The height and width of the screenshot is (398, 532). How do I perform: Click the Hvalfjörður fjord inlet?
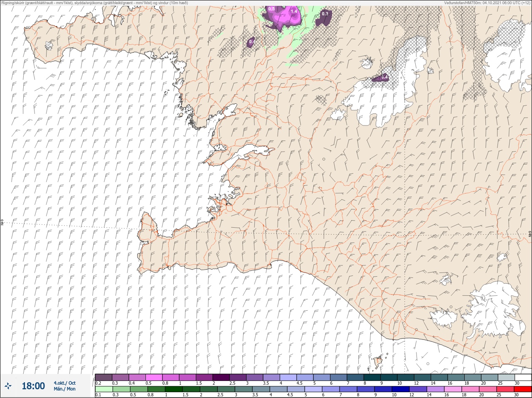click(x=249, y=152)
